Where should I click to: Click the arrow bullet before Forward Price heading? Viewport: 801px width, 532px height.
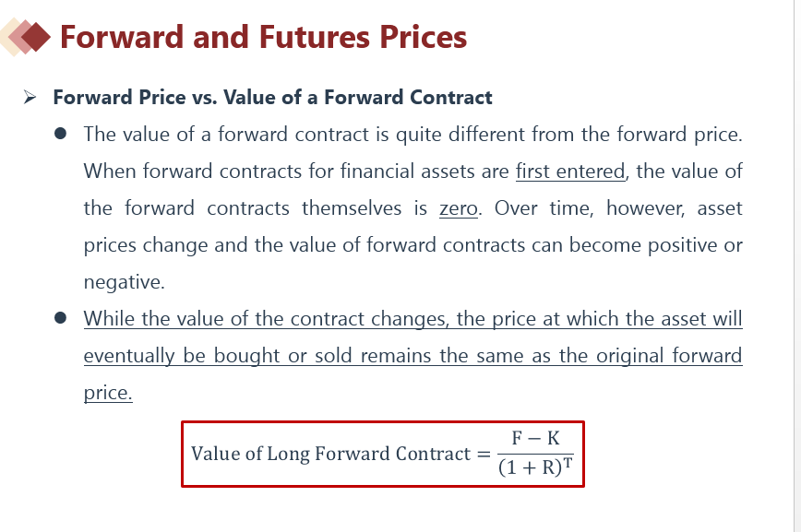coord(30,98)
